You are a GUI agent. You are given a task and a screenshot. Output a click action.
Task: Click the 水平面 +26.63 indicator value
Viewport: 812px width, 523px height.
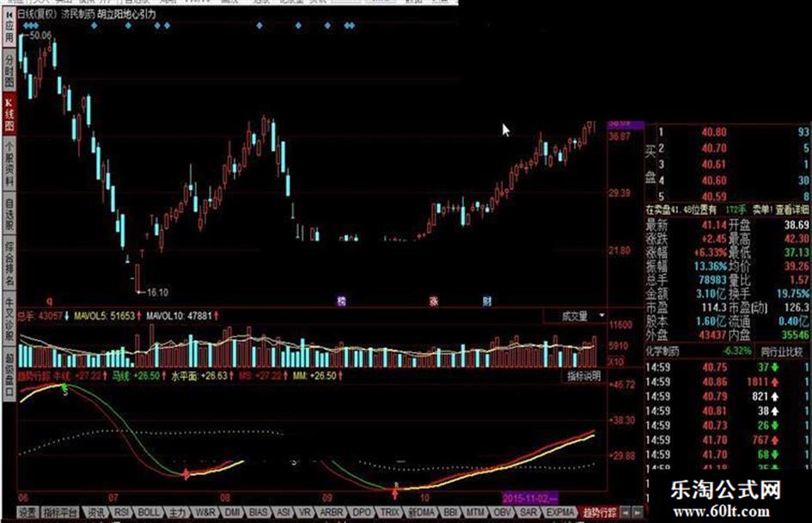203,375
